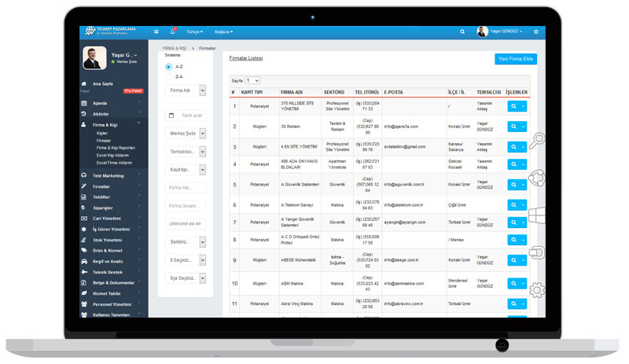The image size is (629, 364).
Task: Open Excel Kişi Aktarım submenu item
Action: click(112, 155)
